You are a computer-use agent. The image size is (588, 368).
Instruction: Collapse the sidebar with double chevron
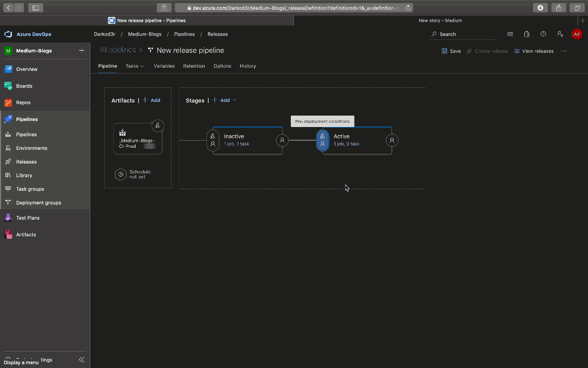tap(81, 360)
